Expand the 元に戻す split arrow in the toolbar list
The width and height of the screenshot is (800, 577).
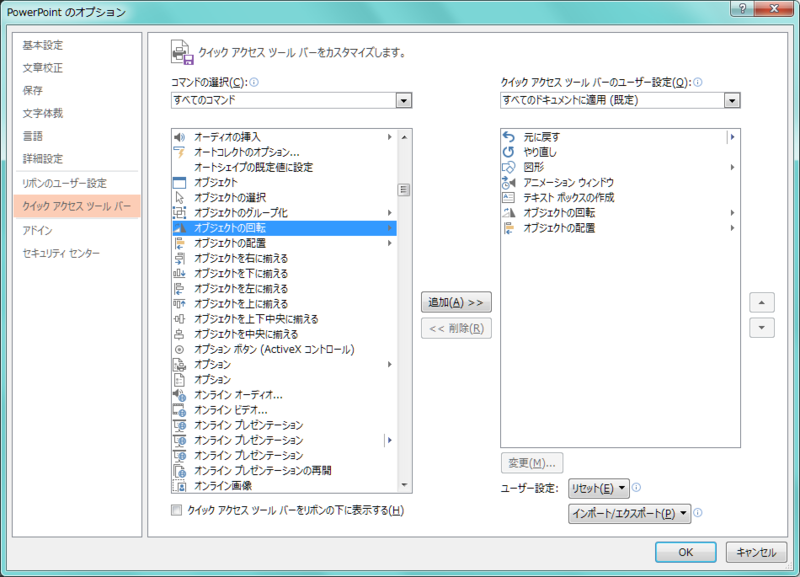[732, 137]
